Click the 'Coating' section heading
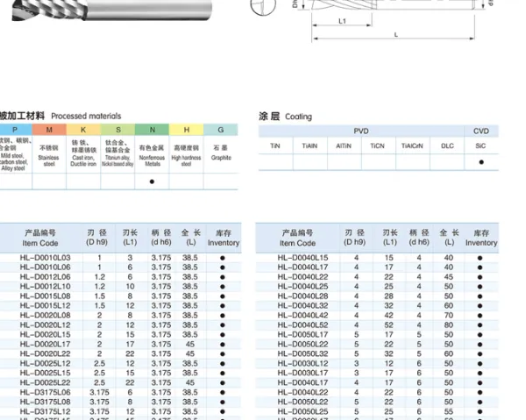 [x=298, y=117]
